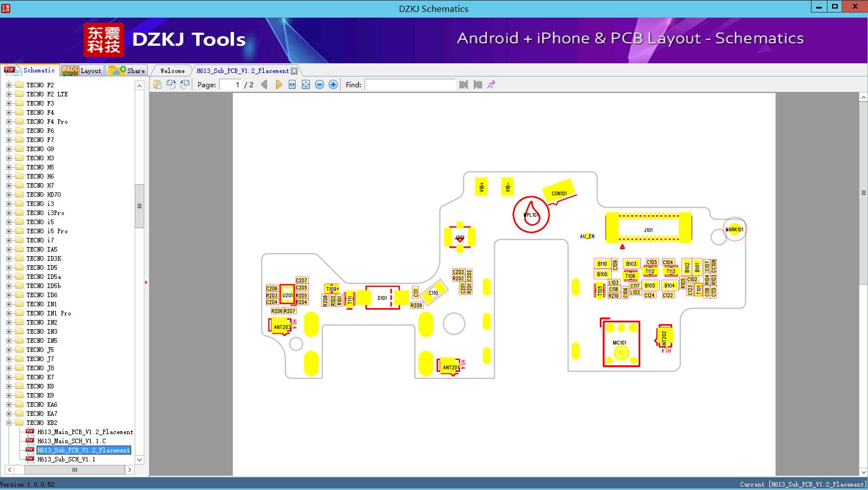Click the MARK101 marker on PCB

(734, 229)
